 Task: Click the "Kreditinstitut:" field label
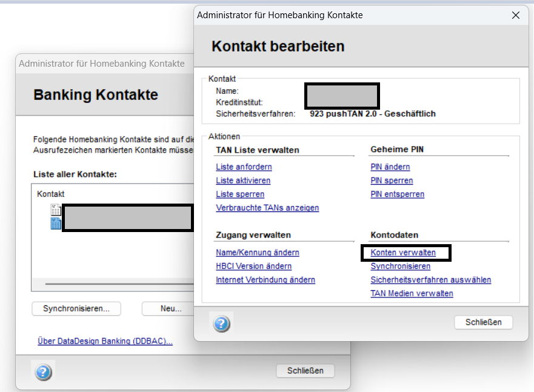(239, 102)
